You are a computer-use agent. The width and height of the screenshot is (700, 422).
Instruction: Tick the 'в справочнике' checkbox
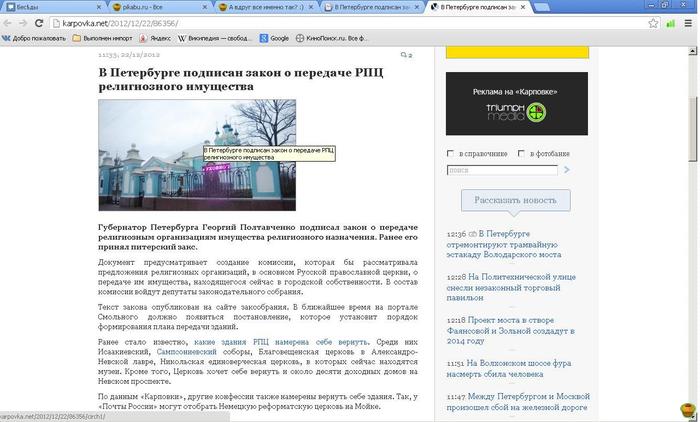coord(450,153)
